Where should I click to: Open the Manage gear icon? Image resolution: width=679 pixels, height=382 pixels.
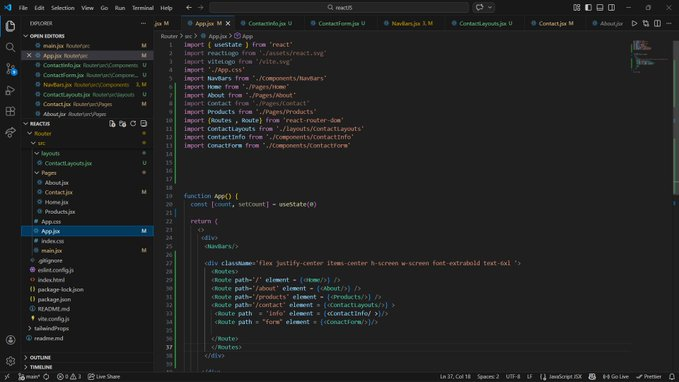click(x=10, y=361)
